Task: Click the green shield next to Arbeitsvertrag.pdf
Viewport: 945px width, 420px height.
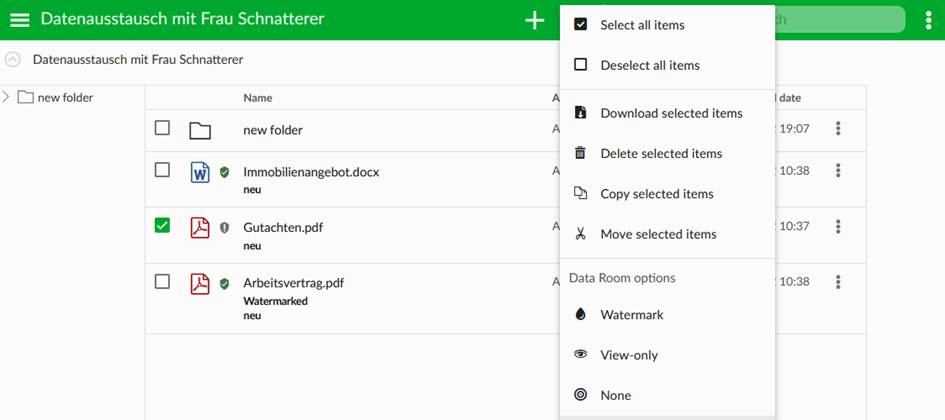Action: tap(224, 283)
